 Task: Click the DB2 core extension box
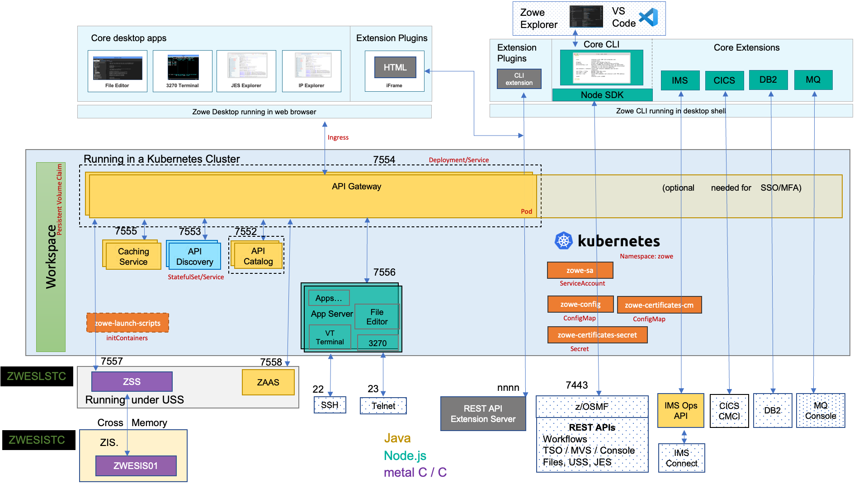click(x=768, y=80)
